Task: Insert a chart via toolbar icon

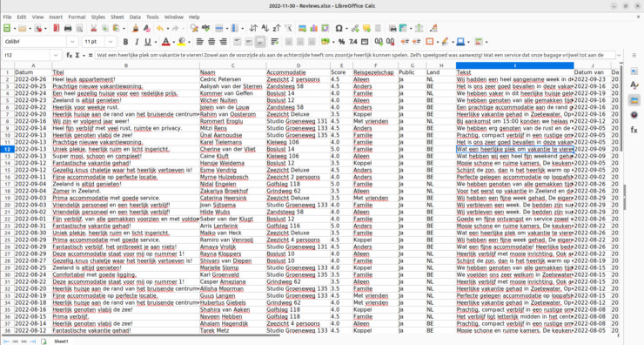Action: click(314, 29)
